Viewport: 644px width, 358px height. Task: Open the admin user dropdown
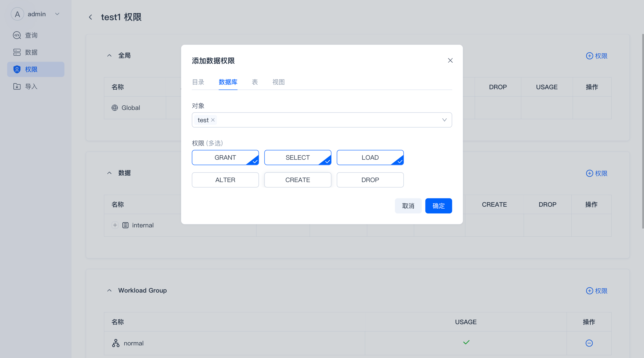tap(57, 14)
